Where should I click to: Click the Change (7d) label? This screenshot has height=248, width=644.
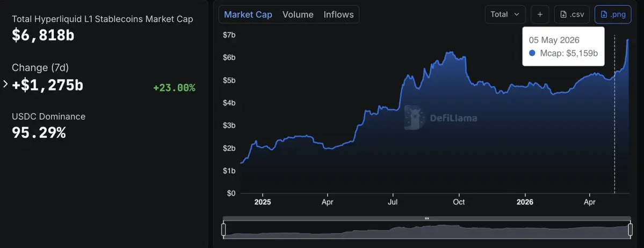pos(40,68)
